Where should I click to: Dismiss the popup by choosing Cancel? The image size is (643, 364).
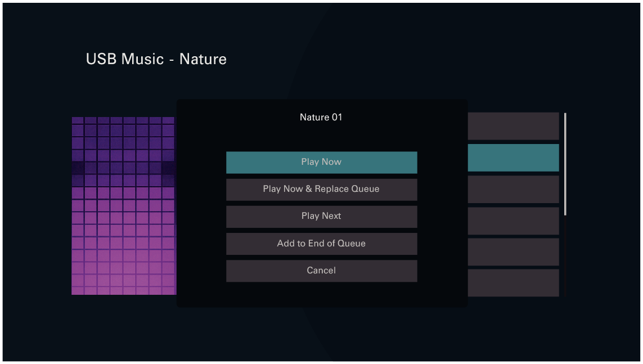coord(321,271)
